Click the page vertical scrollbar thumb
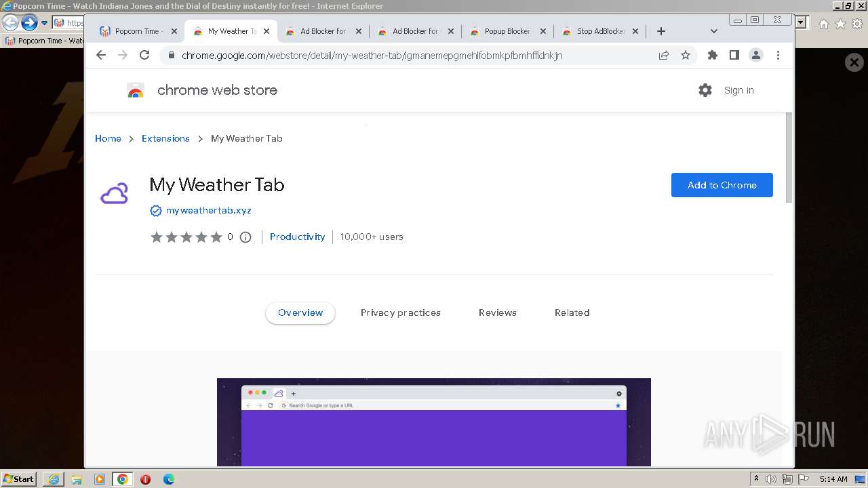868x488 pixels. click(x=789, y=157)
